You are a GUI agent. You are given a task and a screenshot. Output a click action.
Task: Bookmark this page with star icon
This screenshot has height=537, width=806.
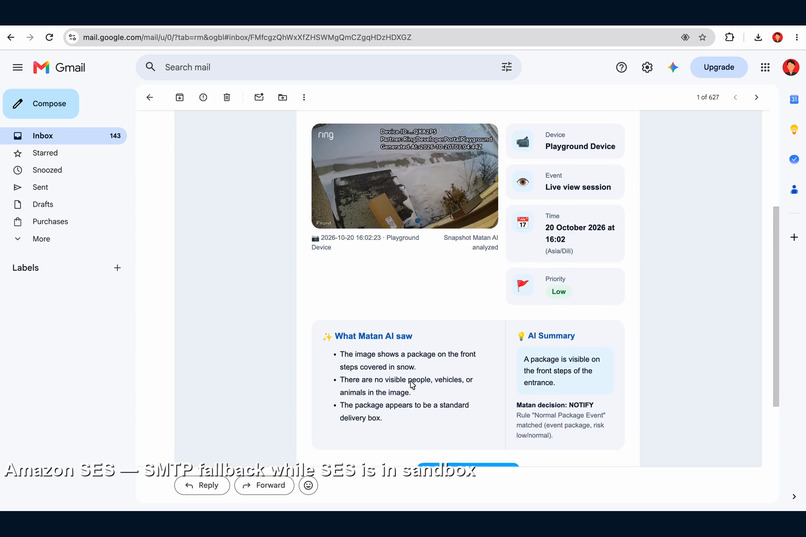tap(702, 37)
